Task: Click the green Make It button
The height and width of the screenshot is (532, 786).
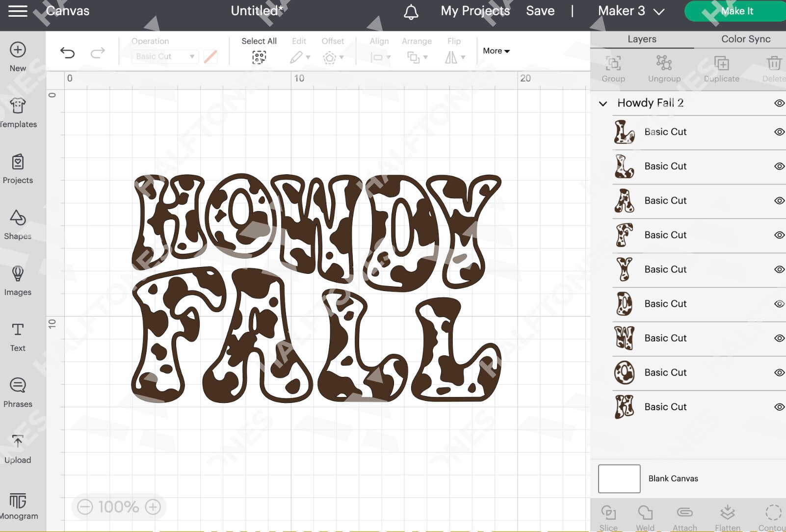Action: [x=736, y=11]
